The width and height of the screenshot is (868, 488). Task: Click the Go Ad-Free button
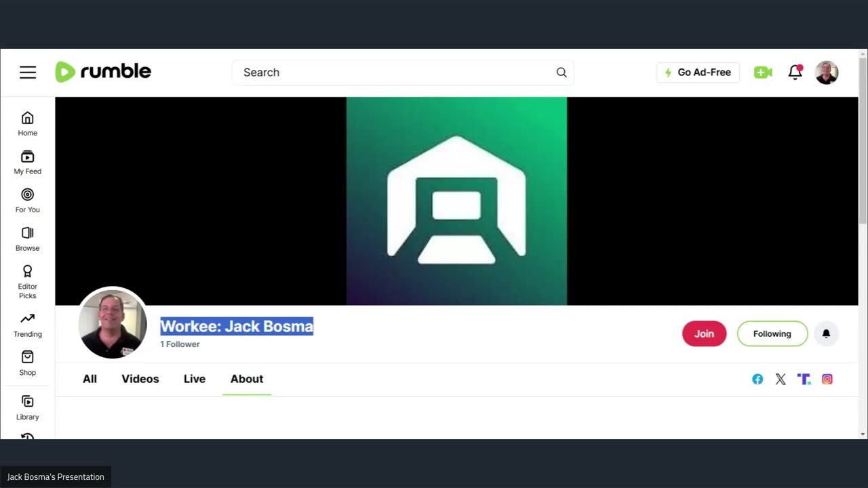[698, 73]
